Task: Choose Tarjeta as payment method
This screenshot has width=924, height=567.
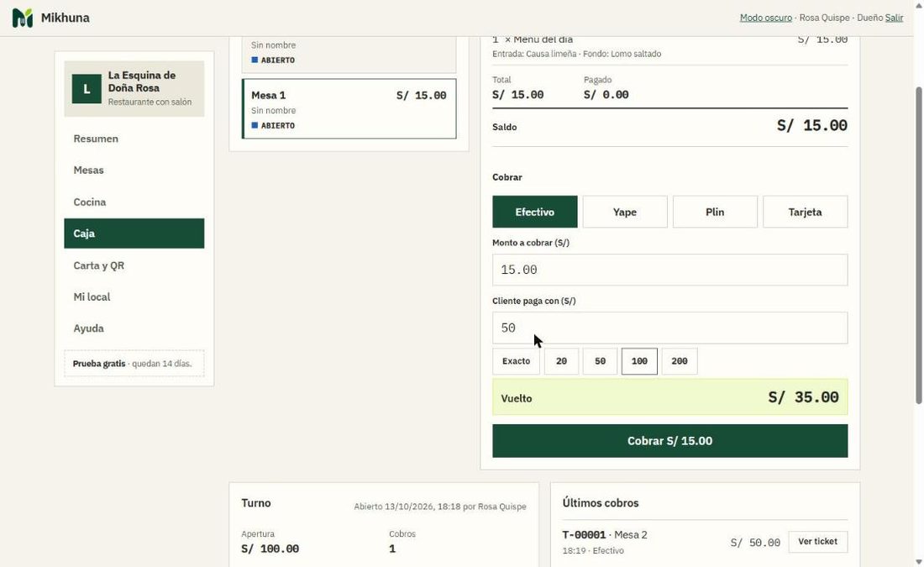Action: click(805, 212)
